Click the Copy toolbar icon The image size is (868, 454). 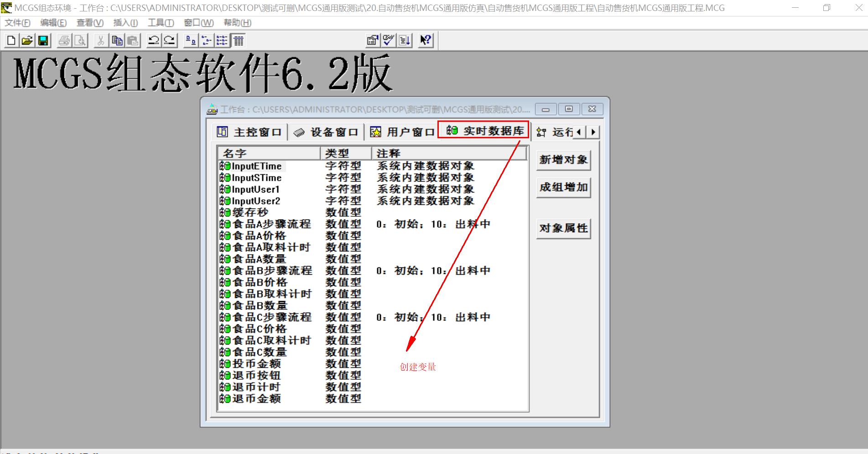117,41
